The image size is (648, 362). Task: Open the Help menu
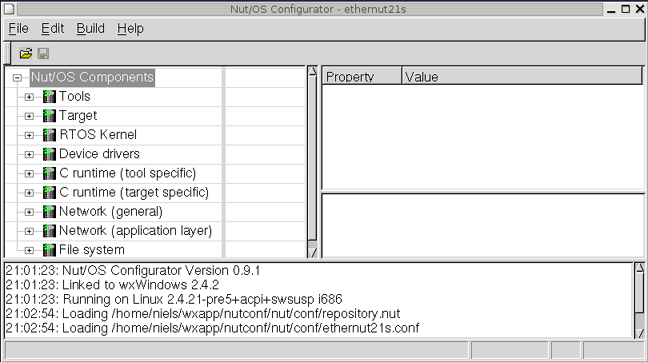[130, 29]
